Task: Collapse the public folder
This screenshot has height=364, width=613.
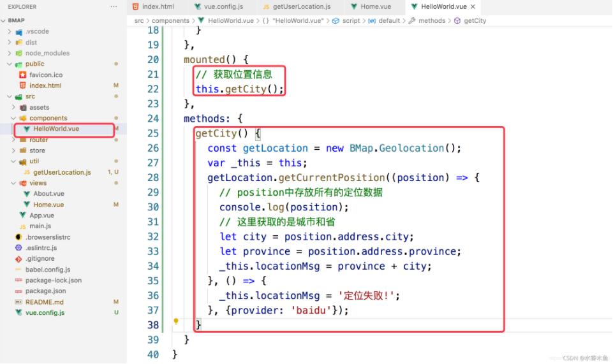Action: [x=10, y=64]
